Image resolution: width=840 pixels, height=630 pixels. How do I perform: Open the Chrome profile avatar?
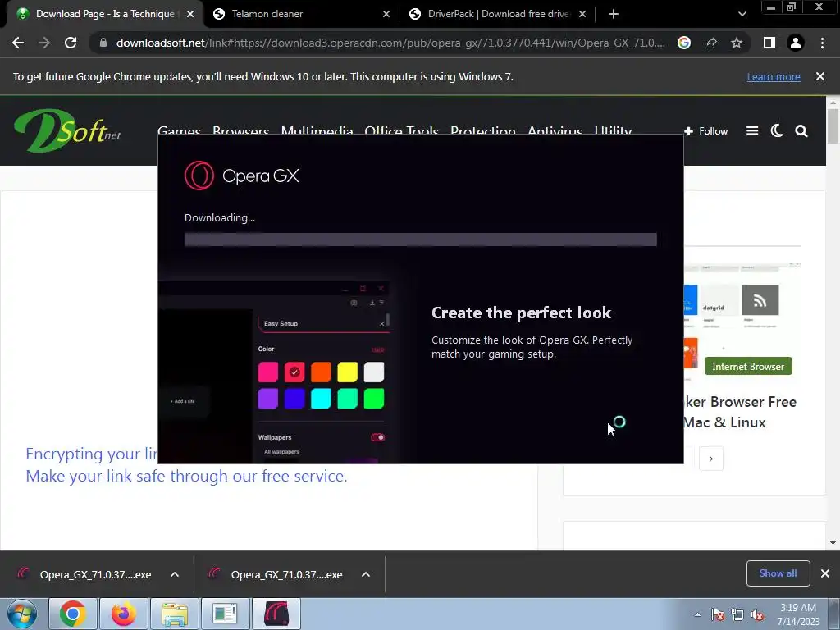click(x=796, y=43)
